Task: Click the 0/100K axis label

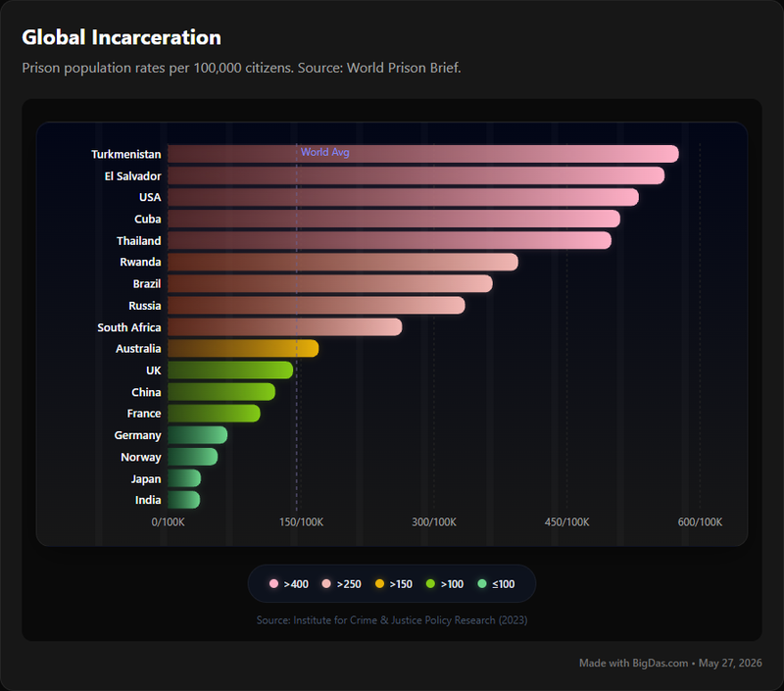Action: 168,522
